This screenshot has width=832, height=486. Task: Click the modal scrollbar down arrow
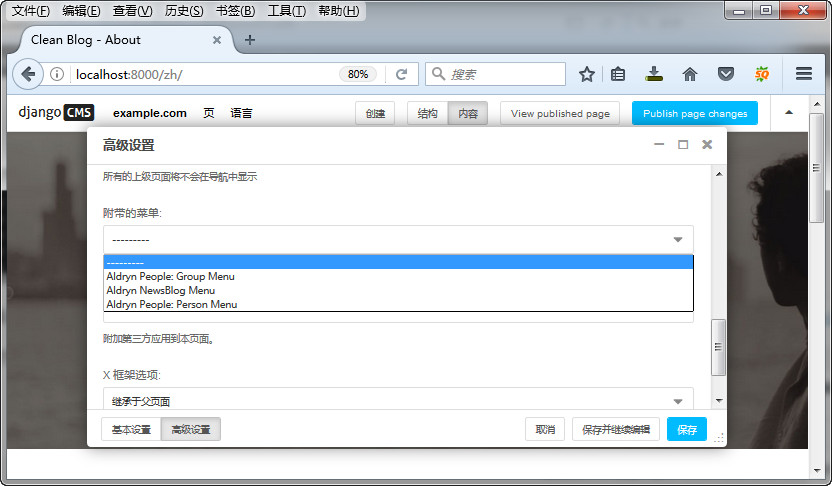[x=719, y=401]
